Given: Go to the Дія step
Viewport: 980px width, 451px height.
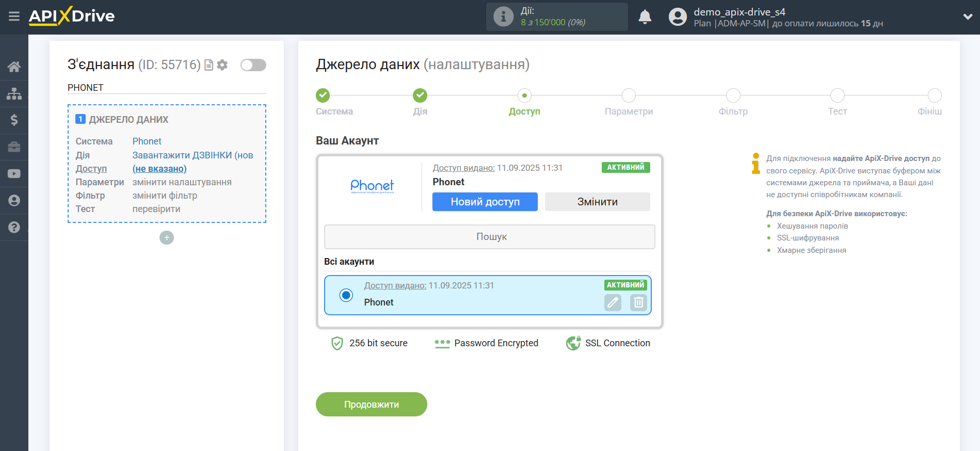Looking at the screenshot, I should click(420, 95).
